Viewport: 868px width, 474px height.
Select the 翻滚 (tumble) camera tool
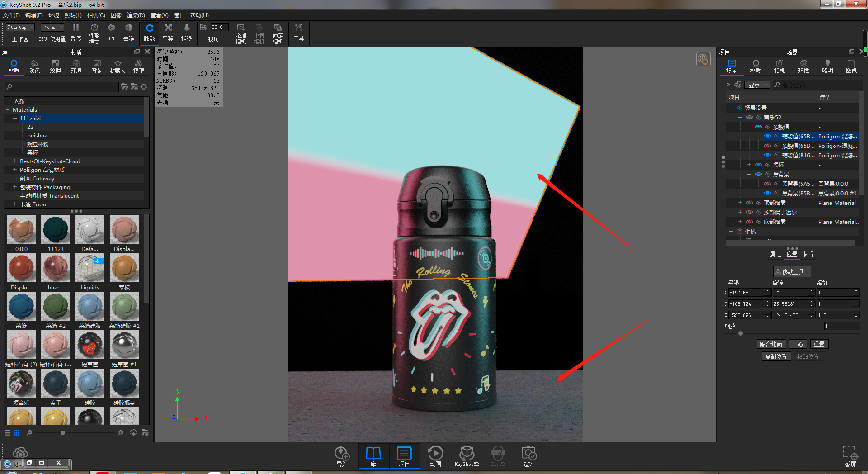150,33
